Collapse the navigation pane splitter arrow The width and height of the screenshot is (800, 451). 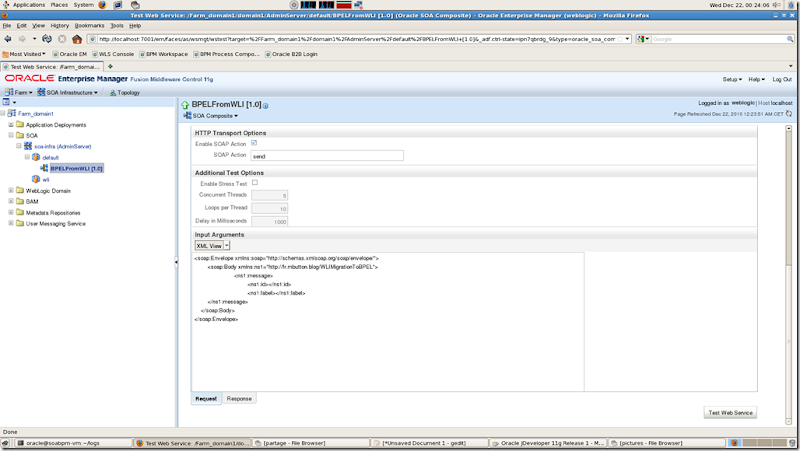click(176, 262)
